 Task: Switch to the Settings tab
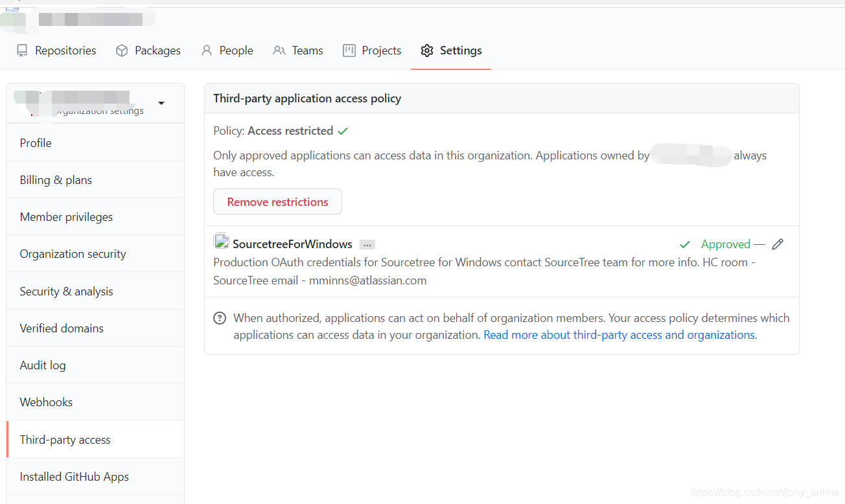tap(451, 50)
